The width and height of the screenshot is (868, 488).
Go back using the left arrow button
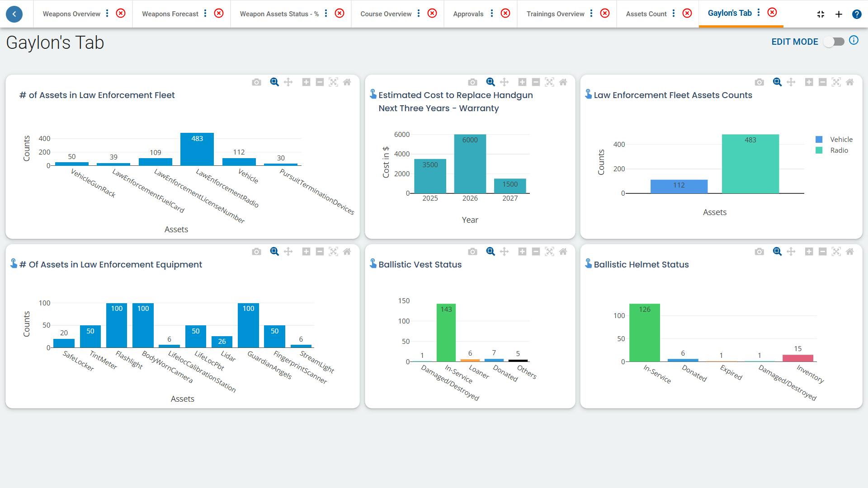14,14
